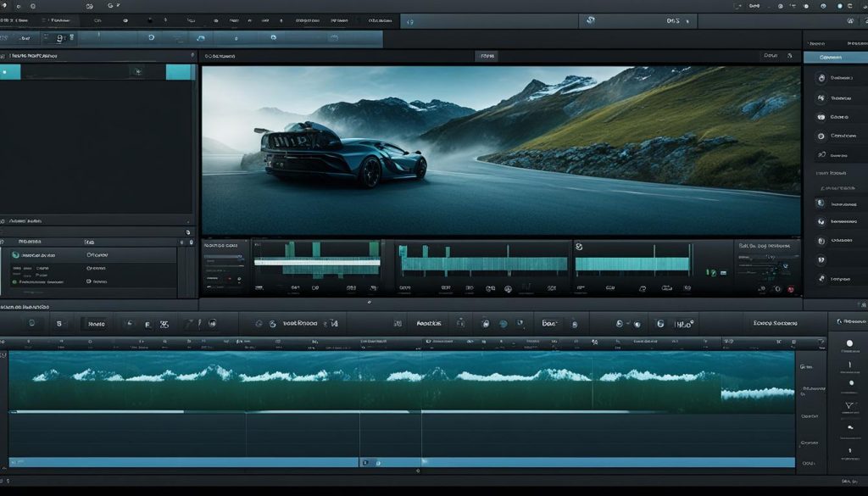The height and width of the screenshot is (496, 868).
Task: Click the icon at right end of preview header
Action: (789, 56)
